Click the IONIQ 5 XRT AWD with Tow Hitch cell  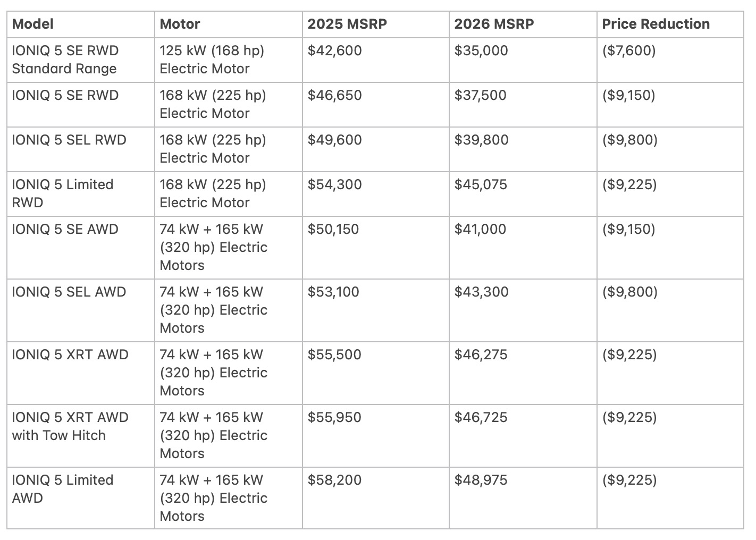tap(70, 426)
